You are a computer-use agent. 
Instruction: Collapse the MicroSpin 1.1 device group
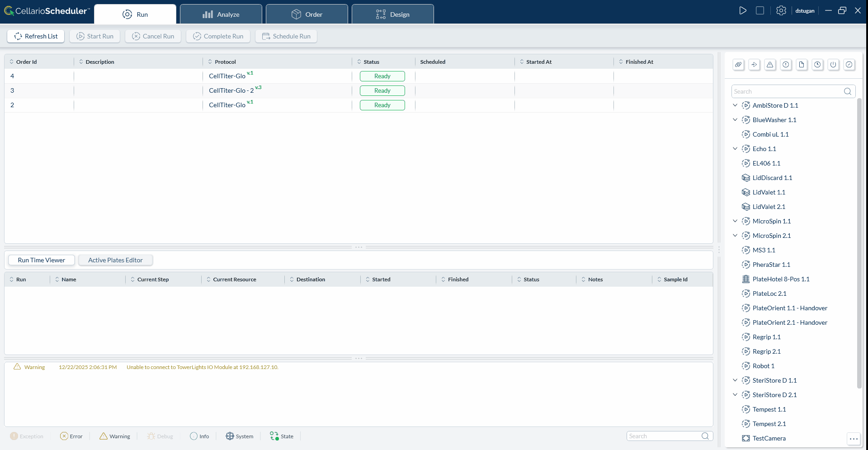pos(735,221)
